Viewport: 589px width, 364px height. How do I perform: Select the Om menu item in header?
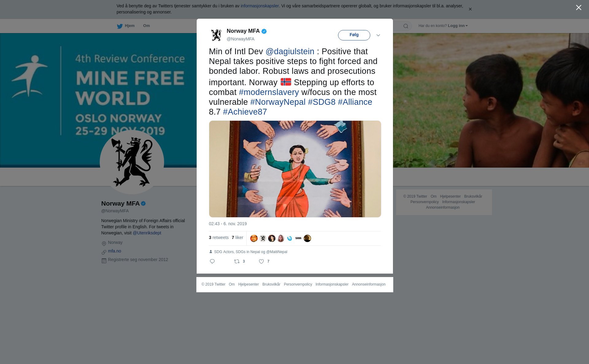[146, 26]
